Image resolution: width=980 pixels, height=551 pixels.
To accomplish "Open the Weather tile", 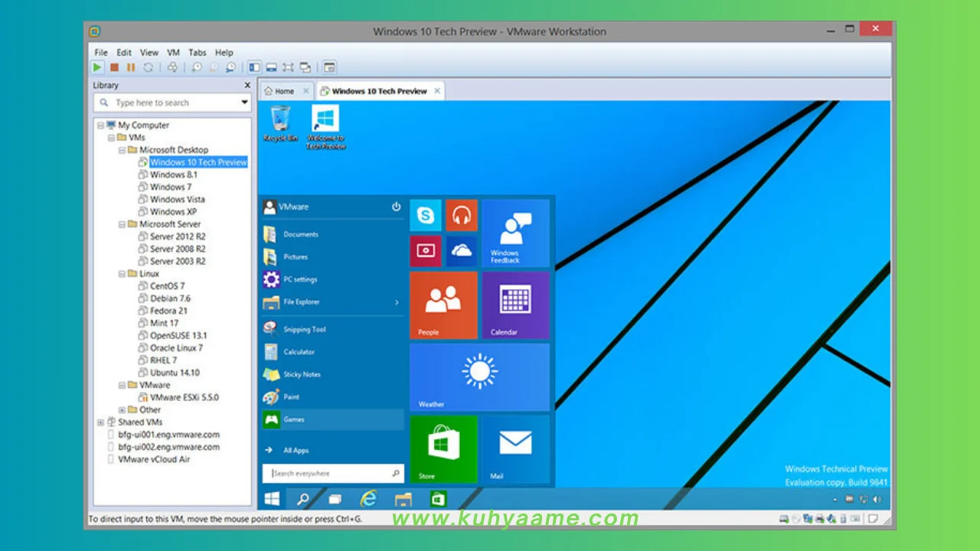I will [479, 377].
